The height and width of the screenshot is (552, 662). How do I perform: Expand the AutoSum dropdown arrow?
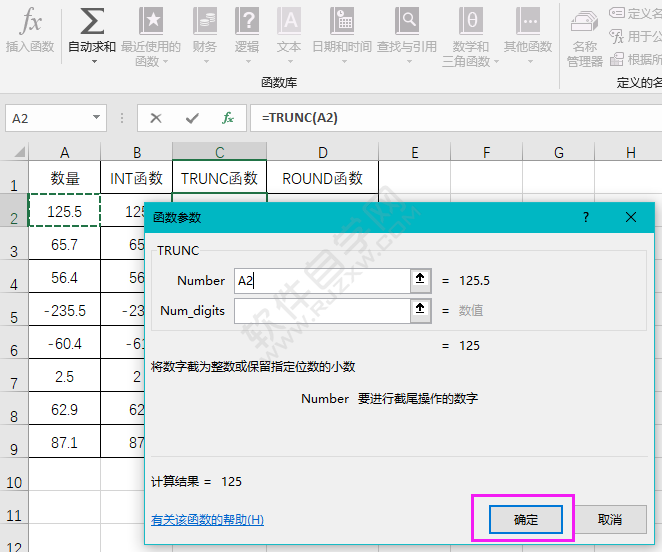tap(94, 61)
